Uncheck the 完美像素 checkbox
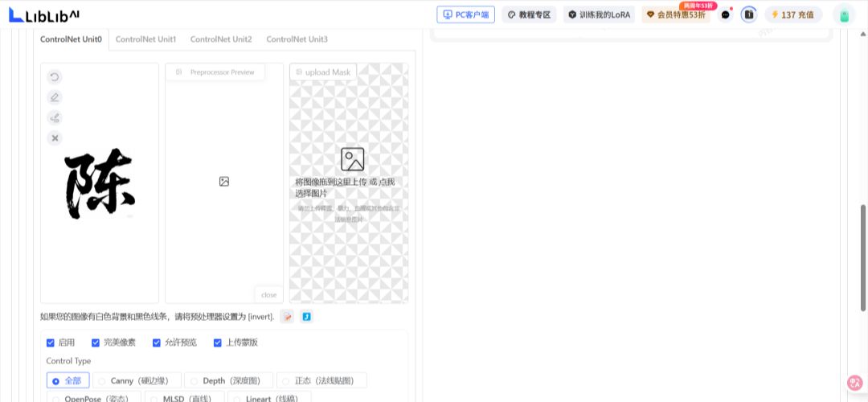 tap(96, 343)
